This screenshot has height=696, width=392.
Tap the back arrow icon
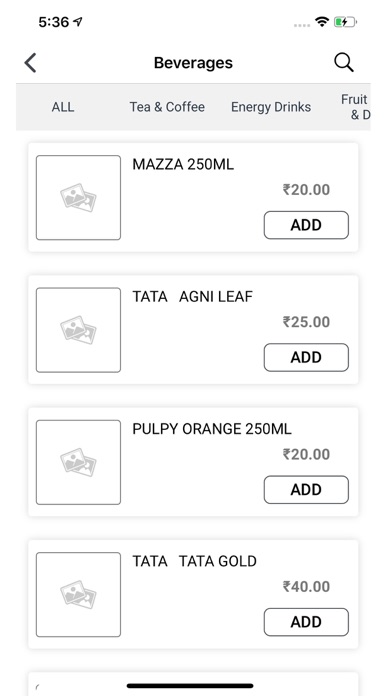click(30, 63)
